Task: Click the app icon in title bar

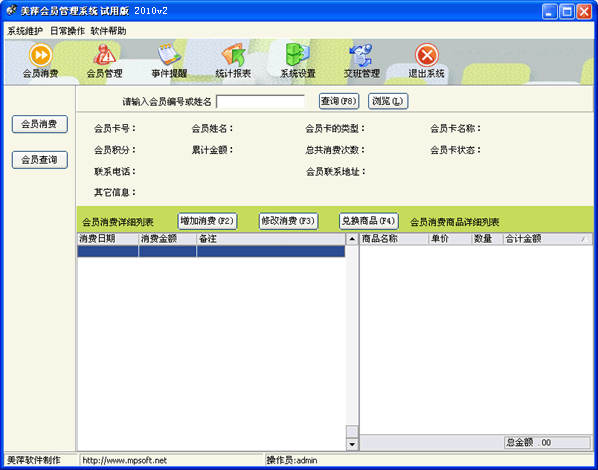Action: 12,11
